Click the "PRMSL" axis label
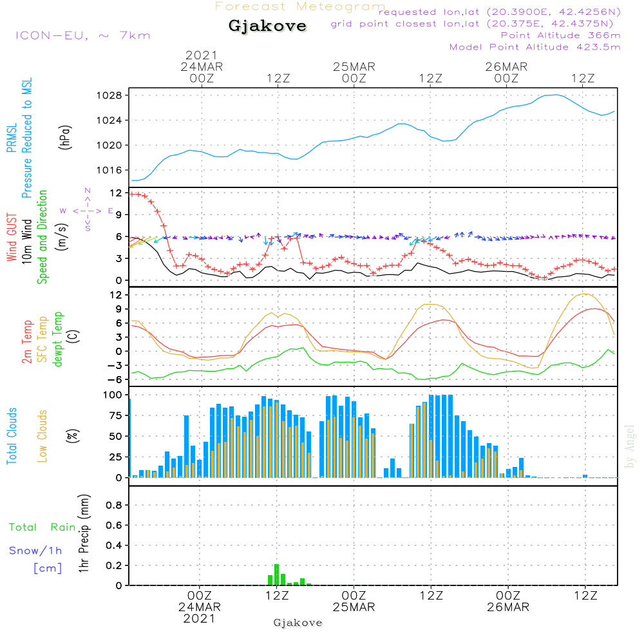Image resolution: width=644 pixels, height=644 pixels. 12,138
